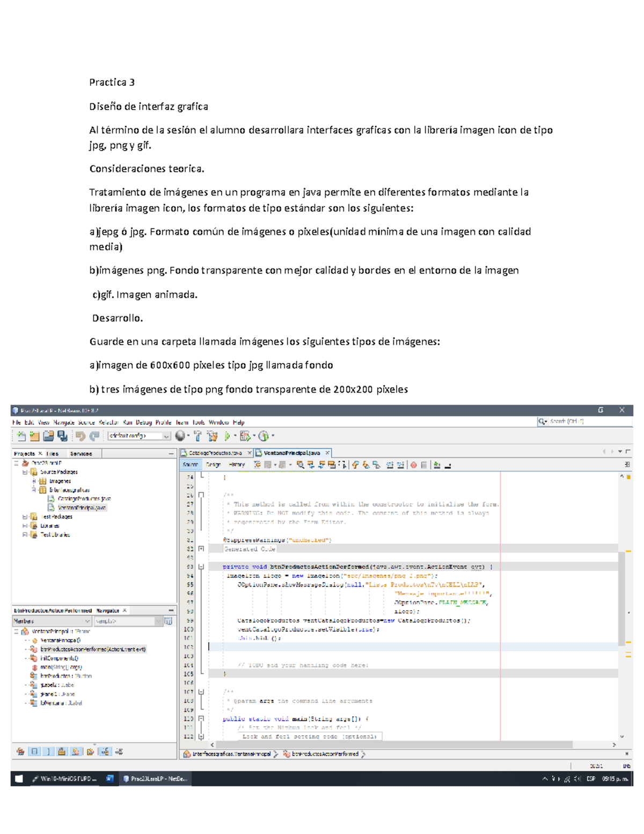Expand the Test Packages node
This screenshot has width=644, height=834.
point(25,517)
